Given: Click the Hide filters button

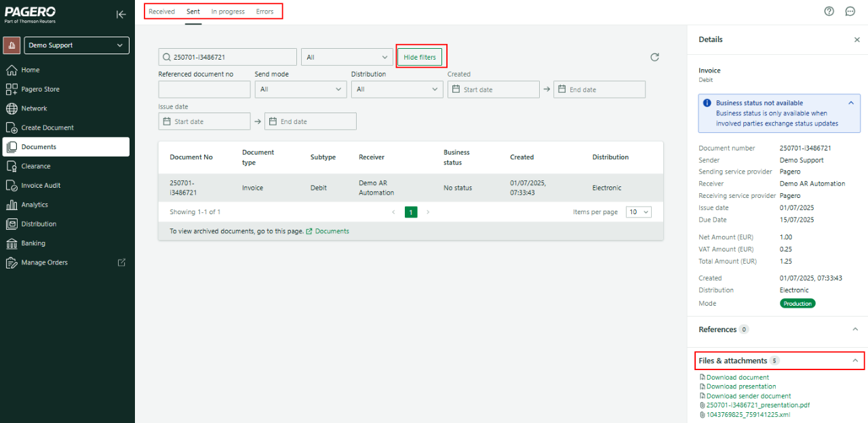Looking at the screenshot, I should click(x=420, y=57).
